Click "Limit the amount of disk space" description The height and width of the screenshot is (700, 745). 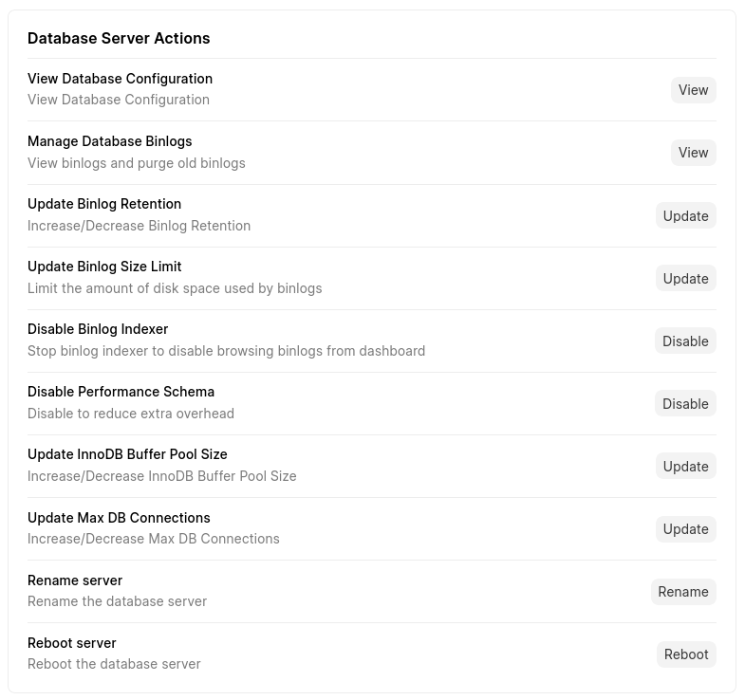pyautogui.click(x=175, y=288)
